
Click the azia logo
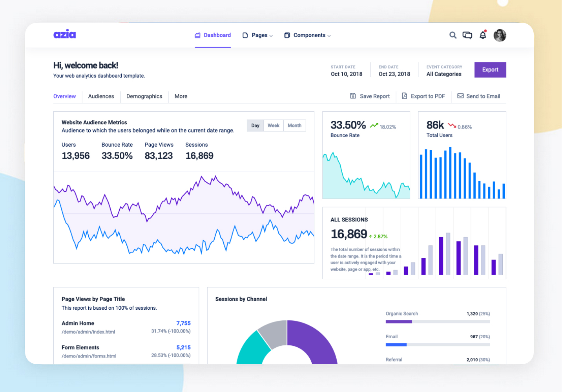(x=65, y=34)
